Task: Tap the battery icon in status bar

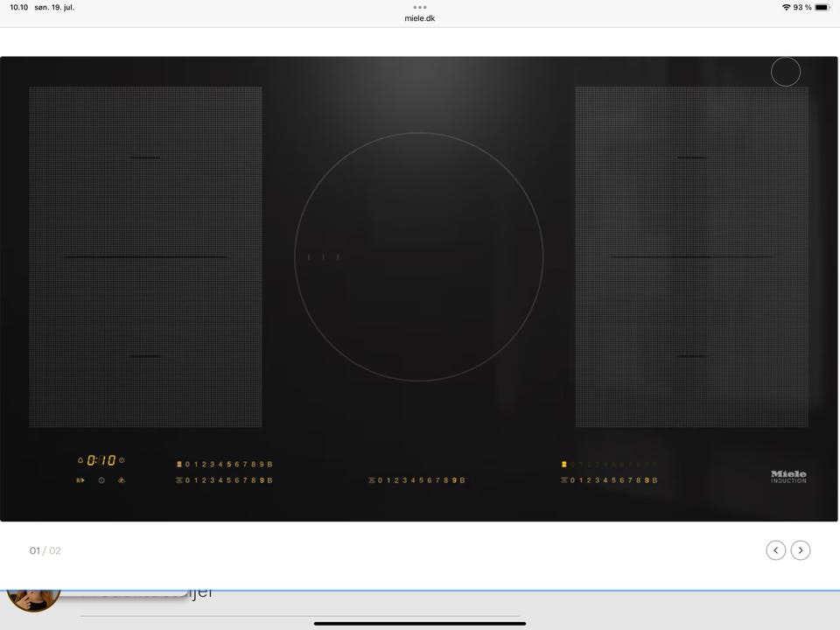Action: click(x=822, y=8)
